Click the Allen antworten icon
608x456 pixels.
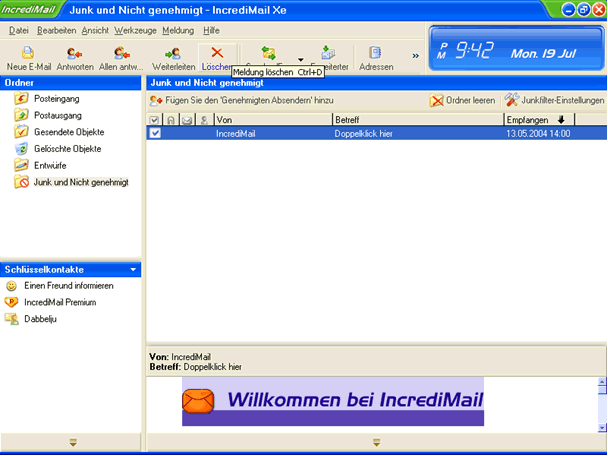pyautogui.click(x=121, y=53)
